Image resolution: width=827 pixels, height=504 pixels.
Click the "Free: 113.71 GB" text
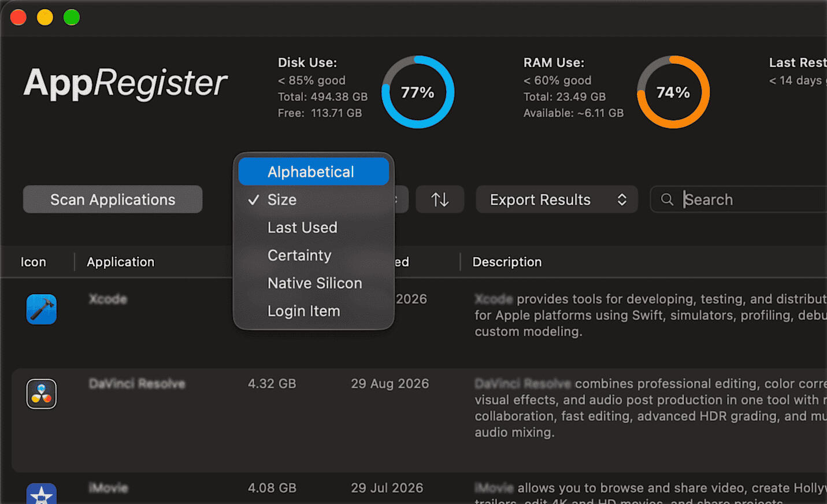320,113
